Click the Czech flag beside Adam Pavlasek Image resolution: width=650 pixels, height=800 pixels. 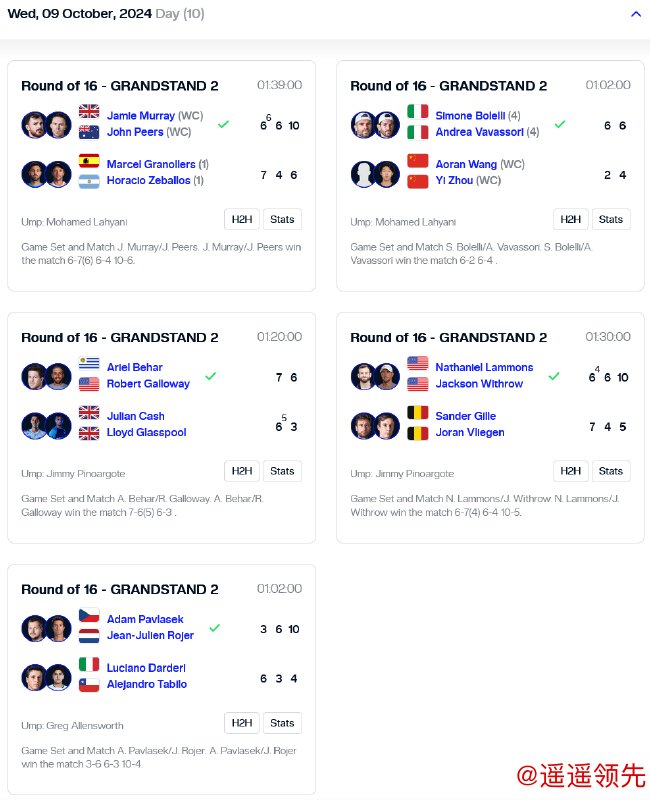pyautogui.click(x=89, y=616)
